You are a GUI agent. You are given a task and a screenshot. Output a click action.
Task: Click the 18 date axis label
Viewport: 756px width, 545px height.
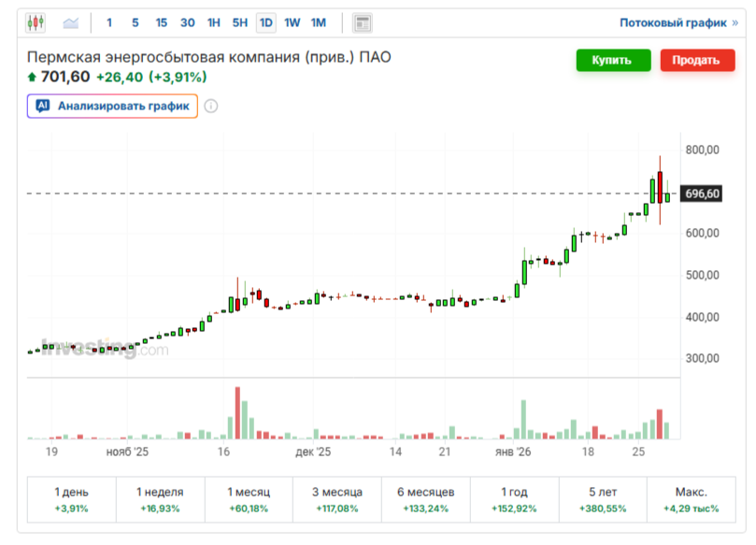(x=588, y=452)
